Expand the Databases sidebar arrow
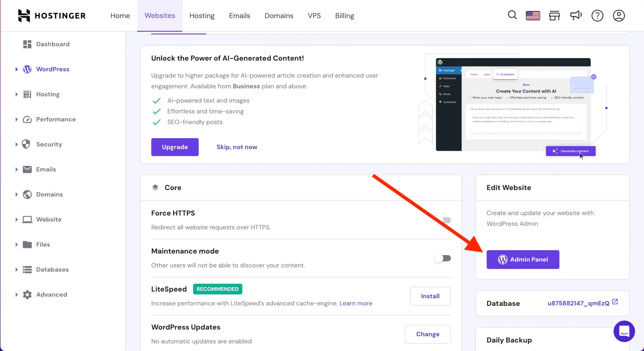644x351 pixels. (17, 270)
